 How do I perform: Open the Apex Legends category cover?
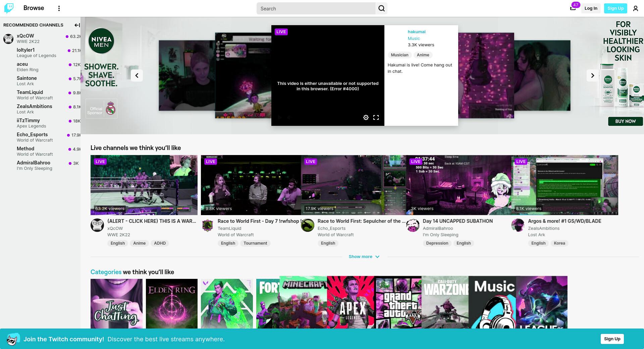coord(351,302)
